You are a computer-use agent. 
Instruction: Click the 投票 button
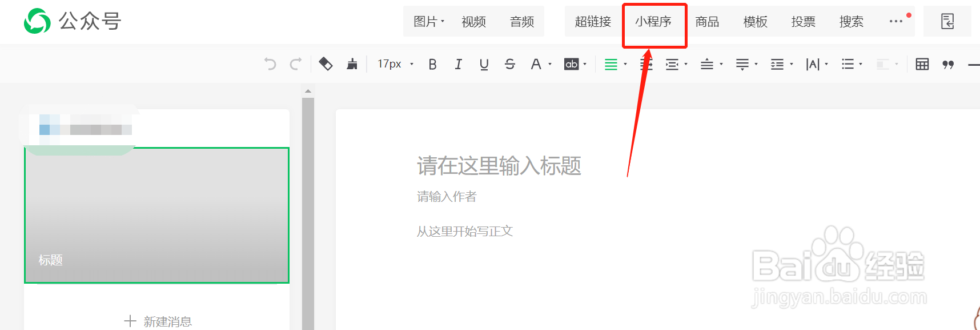point(803,22)
